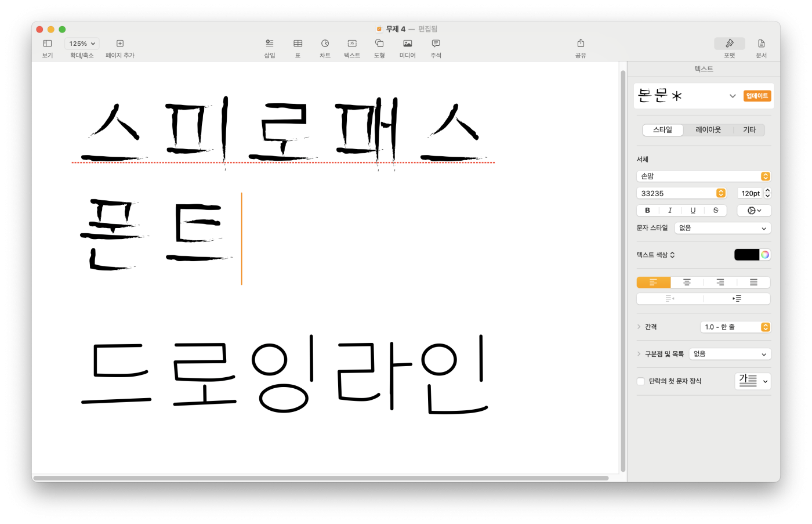Click the 공유 share icon

coord(581,44)
